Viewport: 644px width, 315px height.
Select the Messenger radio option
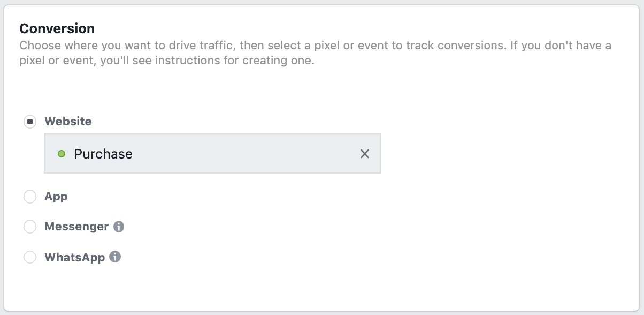click(x=30, y=227)
